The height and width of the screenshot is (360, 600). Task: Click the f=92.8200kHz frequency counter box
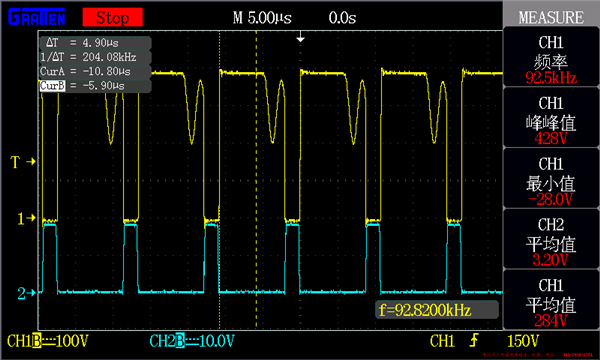[x=437, y=310]
